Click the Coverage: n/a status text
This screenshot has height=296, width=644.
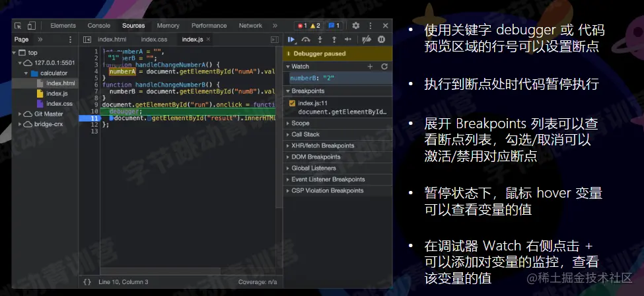(258, 282)
